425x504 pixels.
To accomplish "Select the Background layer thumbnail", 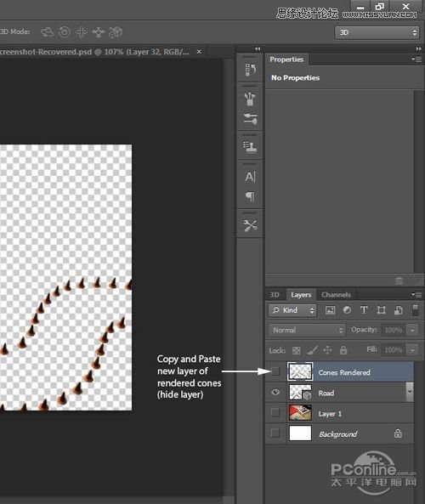I will pos(300,433).
